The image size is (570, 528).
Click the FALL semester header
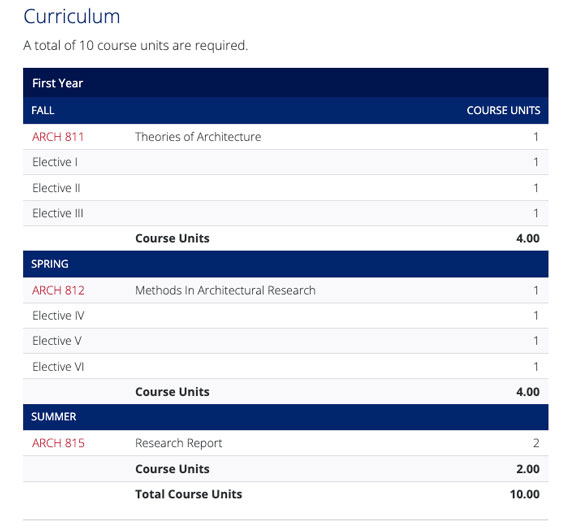[x=43, y=110]
